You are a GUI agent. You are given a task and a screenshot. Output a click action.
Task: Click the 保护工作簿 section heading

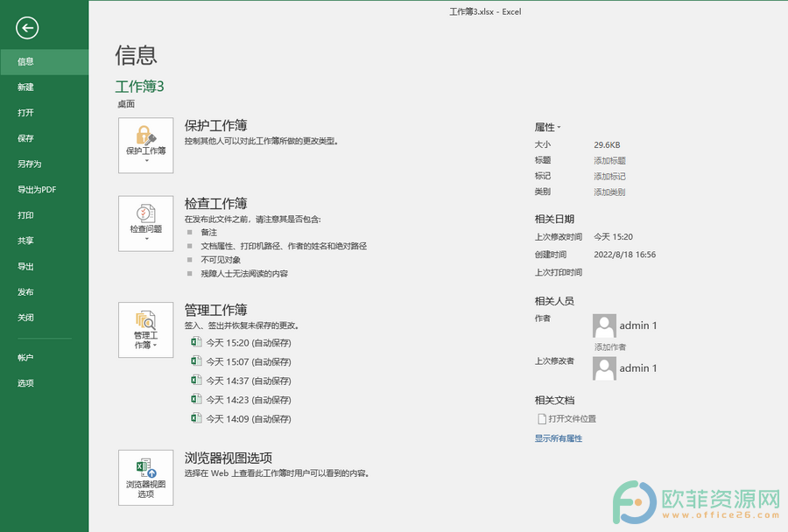[215, 125]
